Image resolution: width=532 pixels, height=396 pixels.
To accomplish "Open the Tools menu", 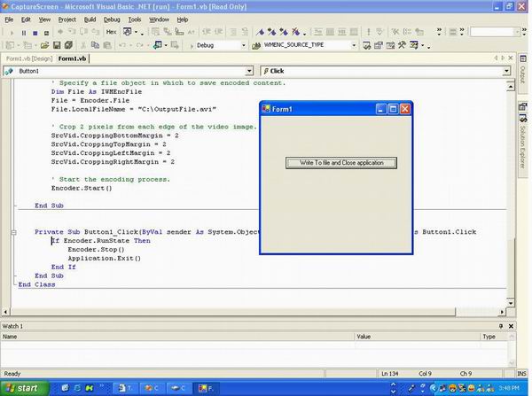I will click(135, 19).
